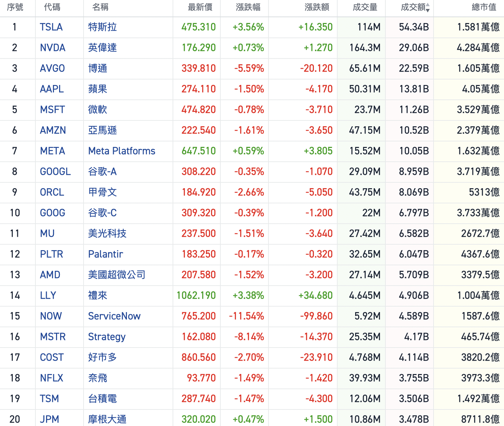The height and width of the screenshot is (426, 504).
Task: Open TSLA ticker link
Action: pyautogui.click(x=51, y=27)
